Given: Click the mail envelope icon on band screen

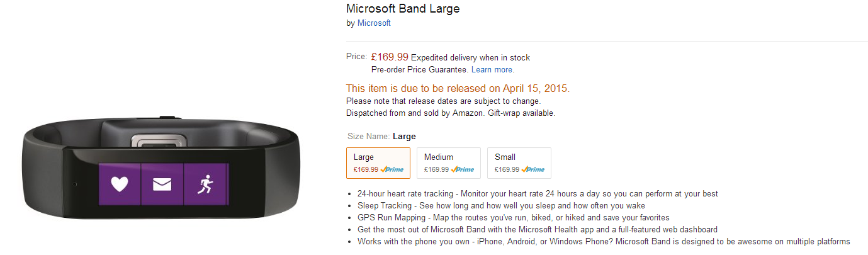Looking at the screenshot, I should click(x=162, y=184).
